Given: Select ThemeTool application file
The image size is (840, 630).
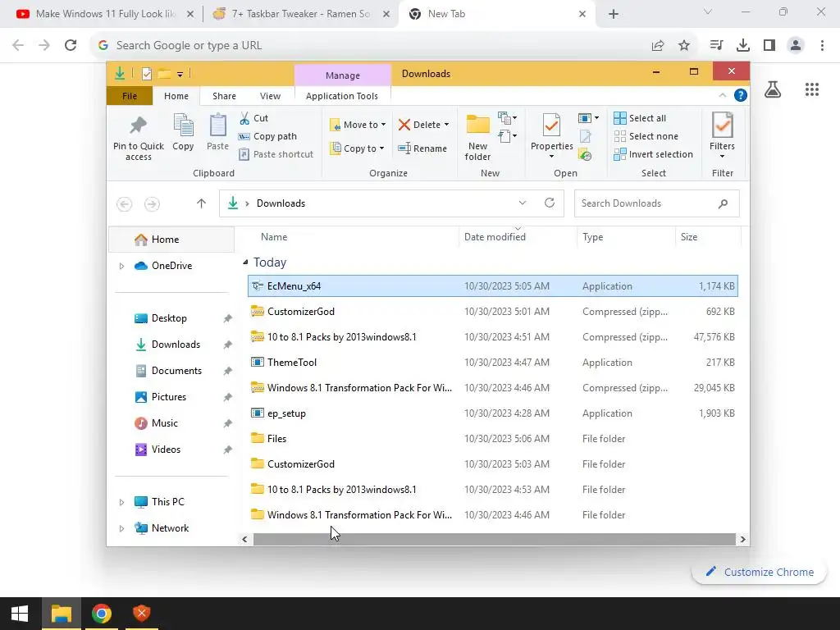Looking at the screenshot, I should pos(493,363).
